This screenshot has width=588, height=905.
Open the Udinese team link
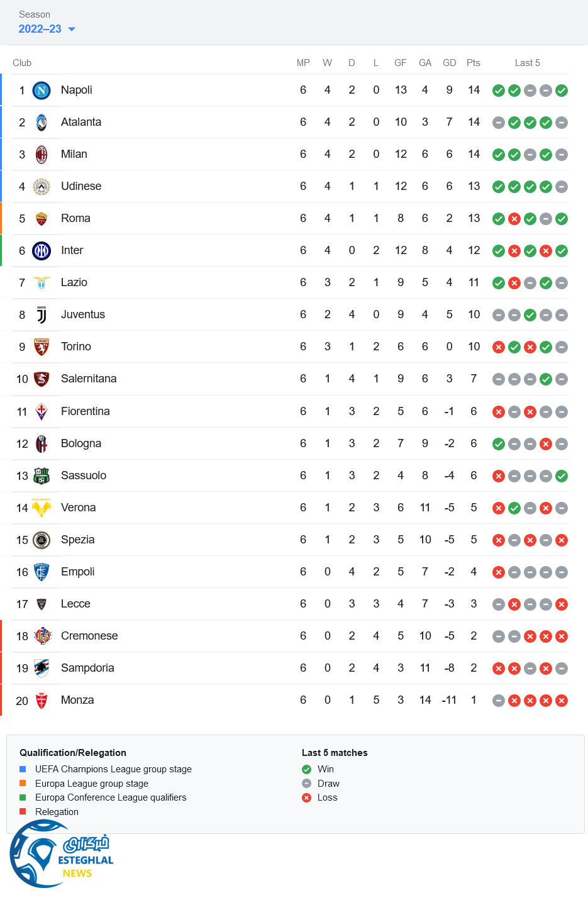[x=81, y=186]
